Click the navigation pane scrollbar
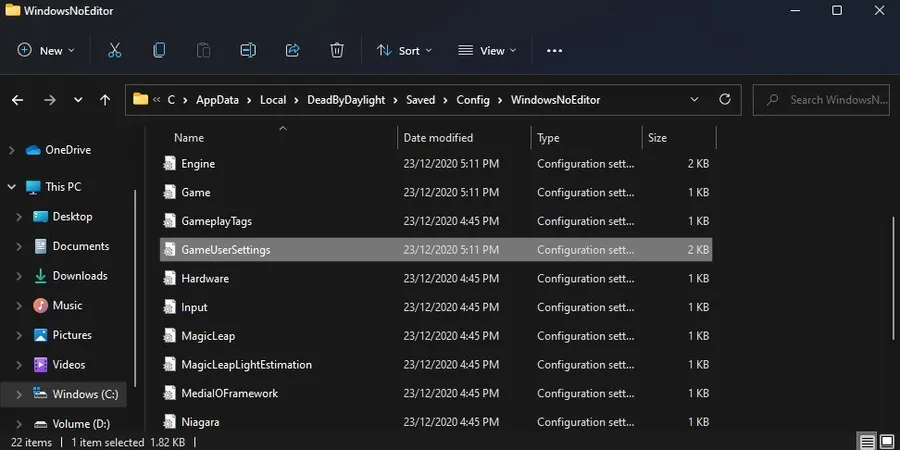 point(135,288)
